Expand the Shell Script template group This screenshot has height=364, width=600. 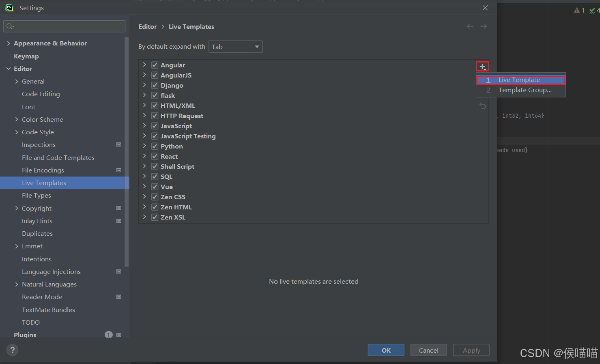coord(144,166)
